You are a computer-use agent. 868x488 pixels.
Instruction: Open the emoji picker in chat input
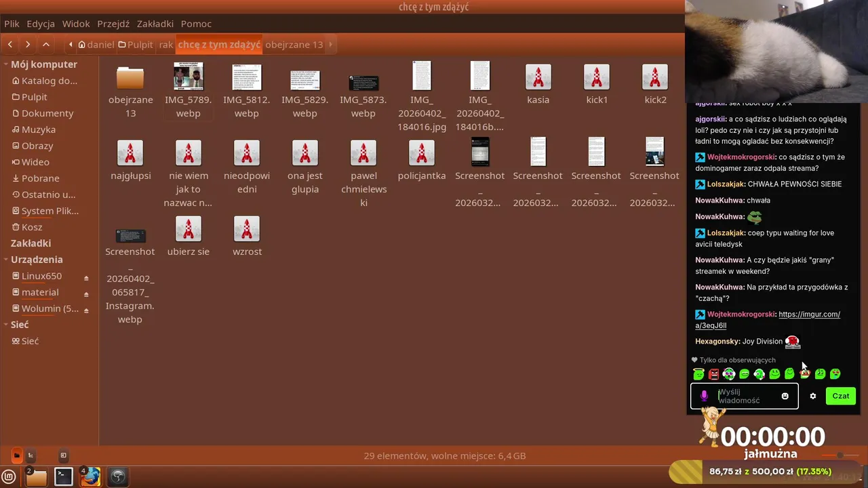tap(785, 396)
